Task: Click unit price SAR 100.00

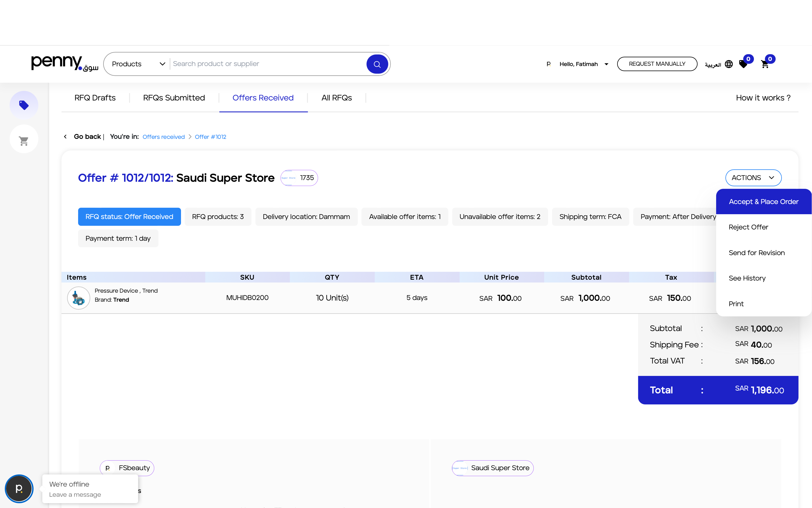Action: (x=500, y=298)
